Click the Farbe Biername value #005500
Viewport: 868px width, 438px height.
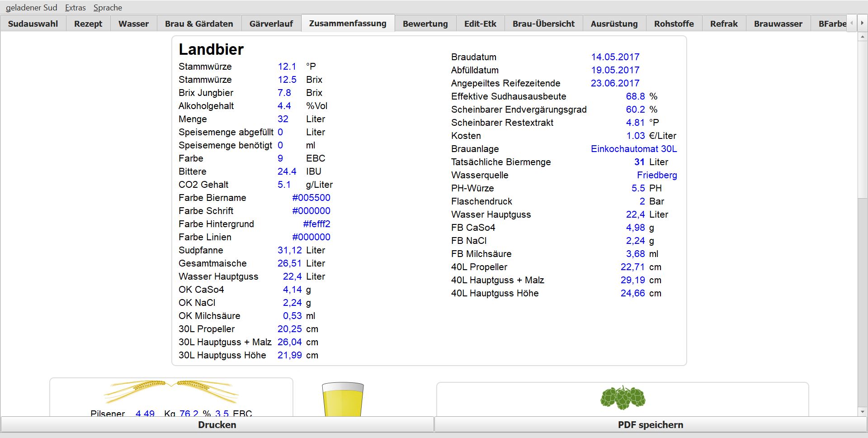pos(311,198)
